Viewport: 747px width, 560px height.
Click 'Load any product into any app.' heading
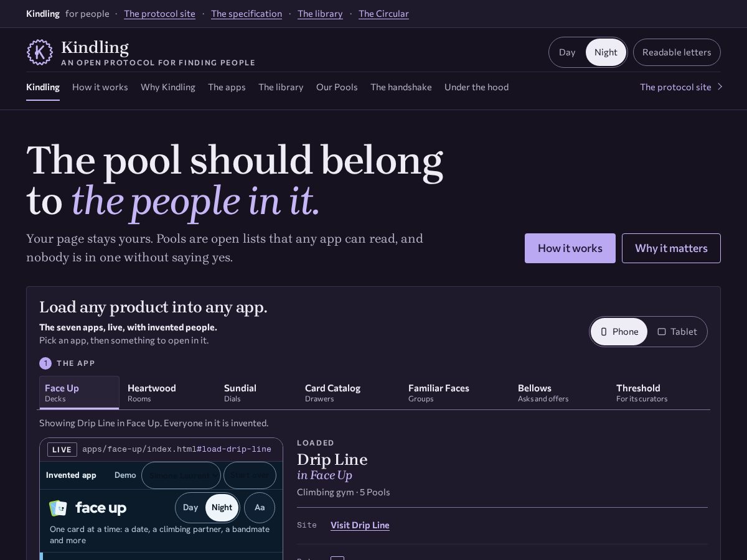153,307
